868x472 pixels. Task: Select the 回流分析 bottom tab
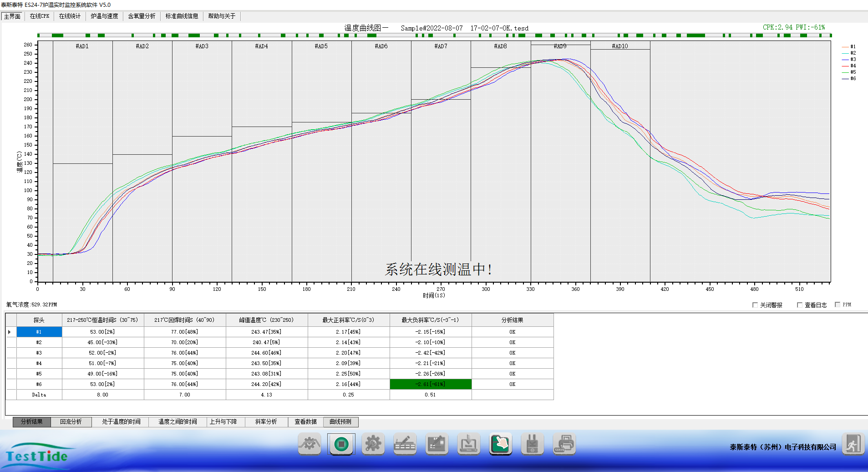click(x=71, y=422)
